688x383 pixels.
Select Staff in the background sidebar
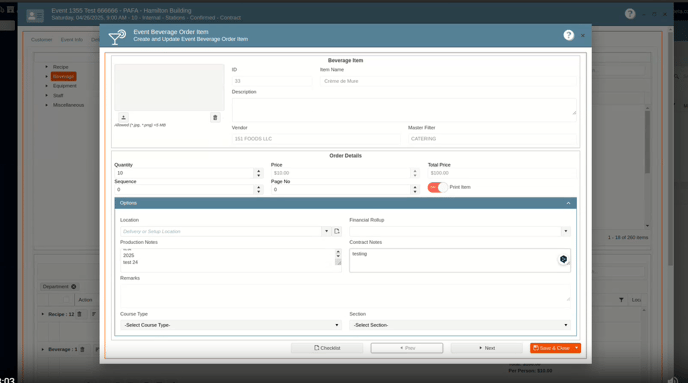pyautogui.click(x=58, y=96)
